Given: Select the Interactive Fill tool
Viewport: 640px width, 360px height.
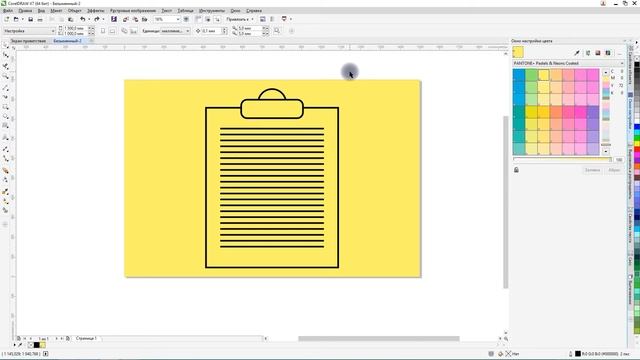Looking at the screenshot, I should (5, 201).
